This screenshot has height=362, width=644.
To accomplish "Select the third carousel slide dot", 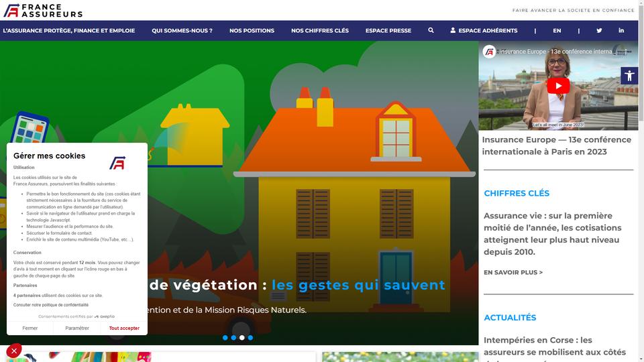I will point(242,337).
